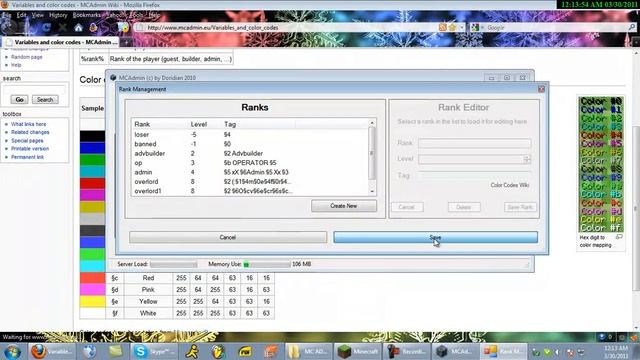The height and width of the screenshot is (360, 640).
Task: Open the Random page link
Action: 27,57
